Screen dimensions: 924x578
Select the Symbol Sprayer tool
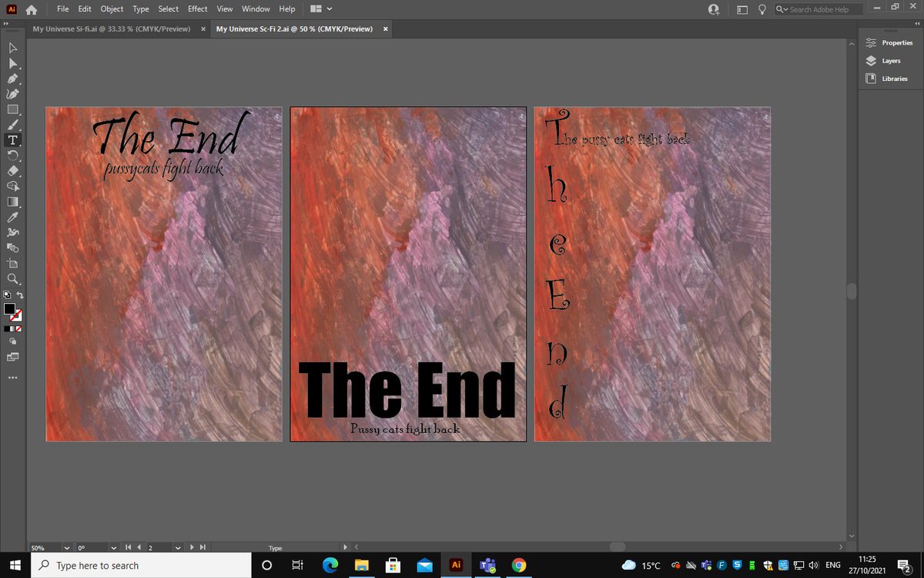pyautogui.click(x=12, y=233)
